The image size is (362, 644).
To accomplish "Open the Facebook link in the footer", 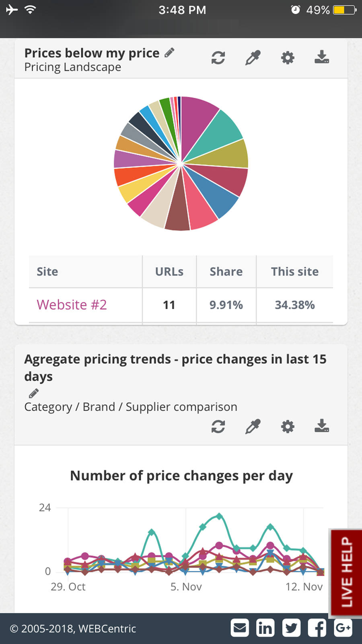I will point(317,628).
